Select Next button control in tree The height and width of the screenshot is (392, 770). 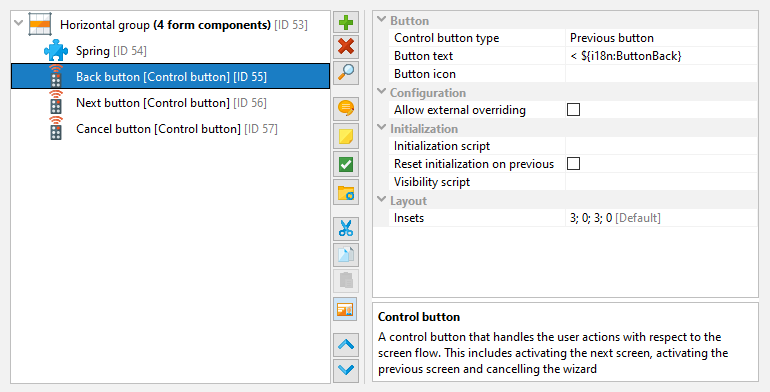[171, 103]
